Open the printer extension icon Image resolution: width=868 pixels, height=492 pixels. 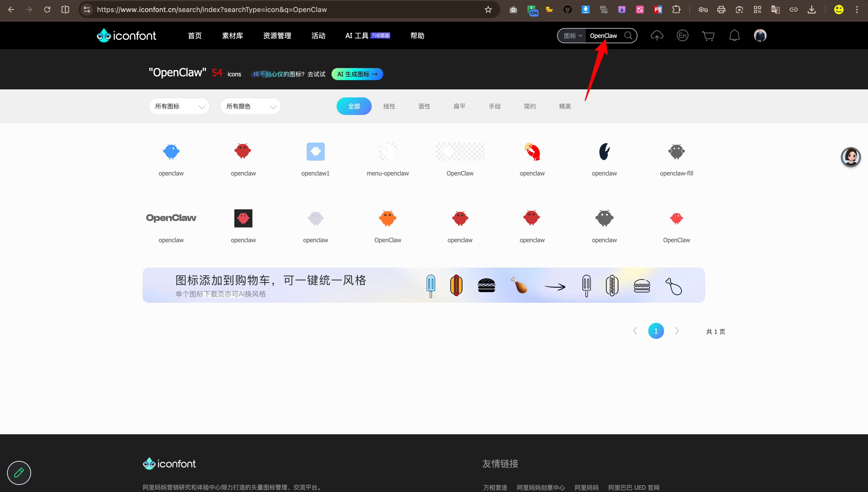coord(721,10)
